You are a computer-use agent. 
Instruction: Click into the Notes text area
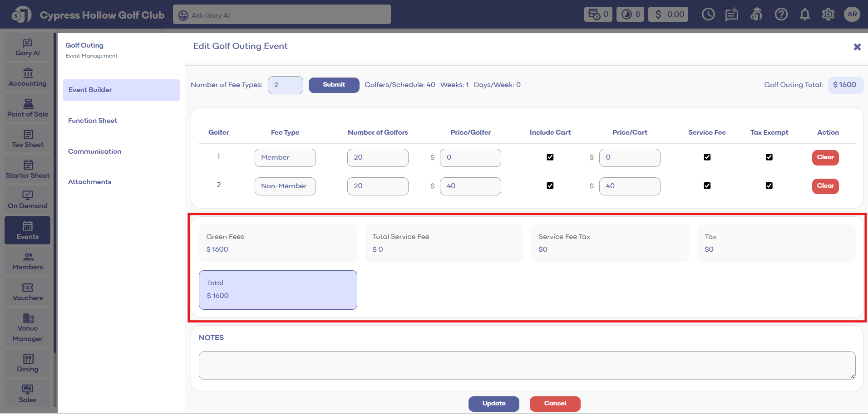pos(527,365)
